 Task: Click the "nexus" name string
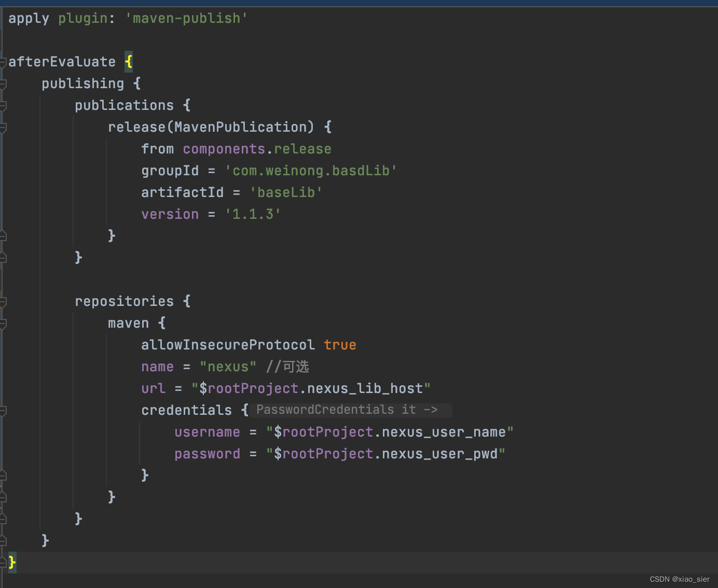228,367
